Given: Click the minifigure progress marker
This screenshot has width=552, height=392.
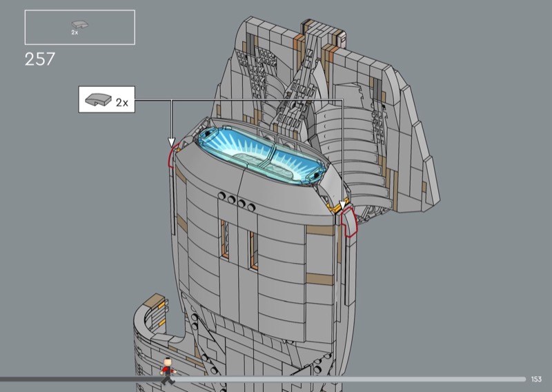Looking at the screenshot, I should pos(168,371).
